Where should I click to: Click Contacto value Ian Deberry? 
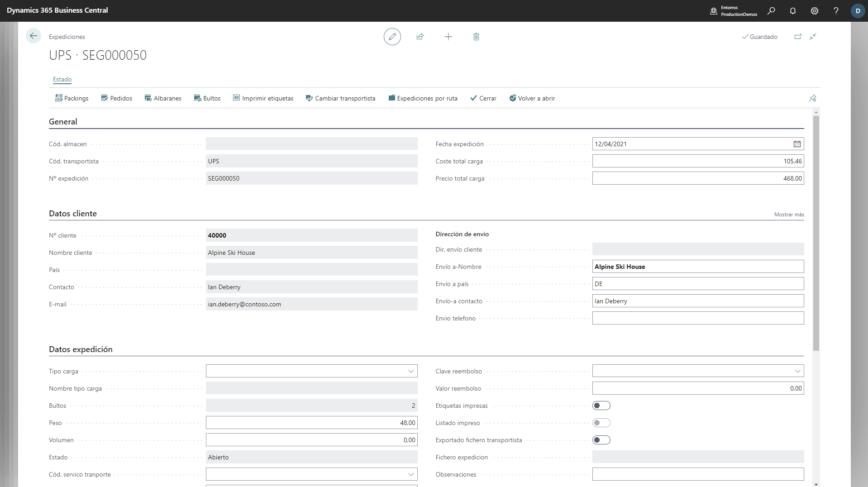coord(311,287)
